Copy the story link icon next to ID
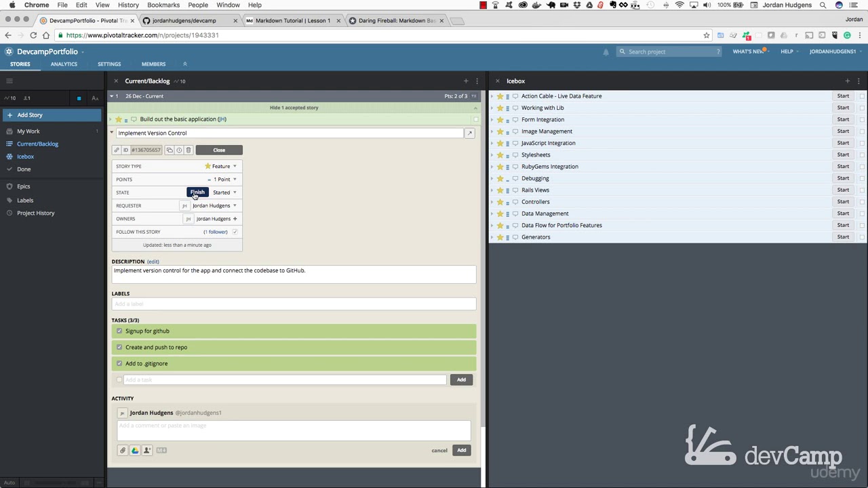Viewport: 868px width, 488px height. coord(117,150)
